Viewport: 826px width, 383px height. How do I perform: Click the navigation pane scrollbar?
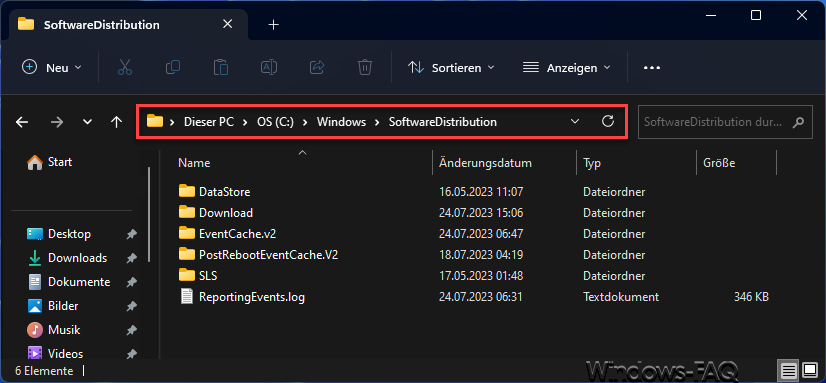(149, 214)
